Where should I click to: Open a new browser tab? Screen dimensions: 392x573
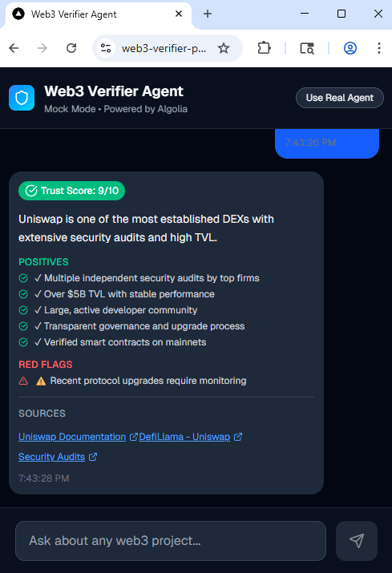pos(208,14)
